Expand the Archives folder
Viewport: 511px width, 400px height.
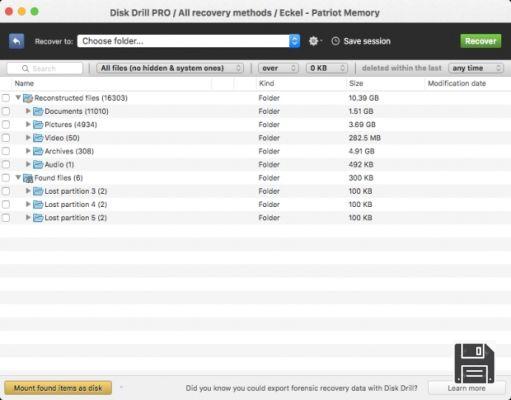(x=28, y=151)
